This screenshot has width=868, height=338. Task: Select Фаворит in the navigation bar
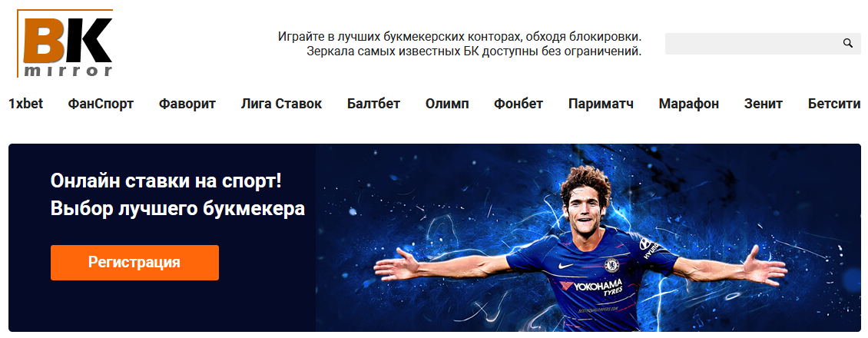tap(187, 104)
